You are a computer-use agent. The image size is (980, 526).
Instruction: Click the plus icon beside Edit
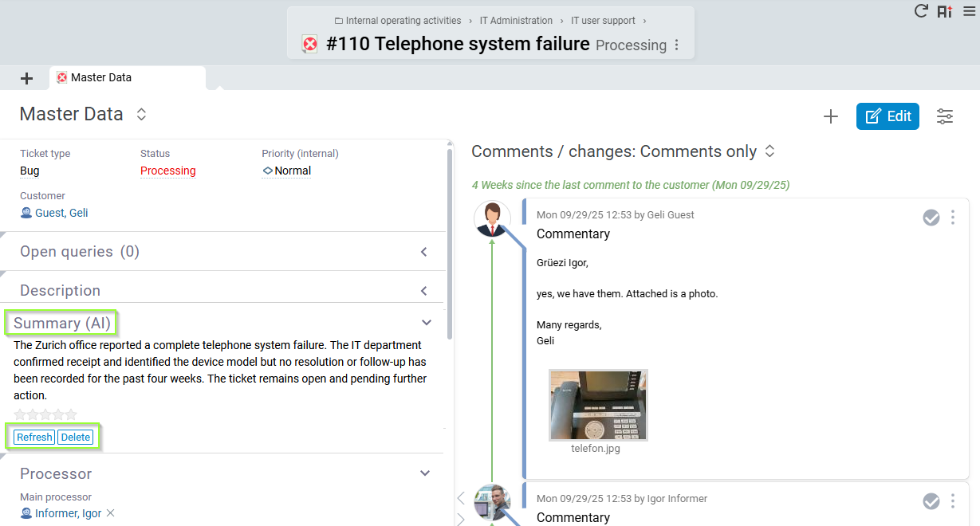[x=831, y=116]
